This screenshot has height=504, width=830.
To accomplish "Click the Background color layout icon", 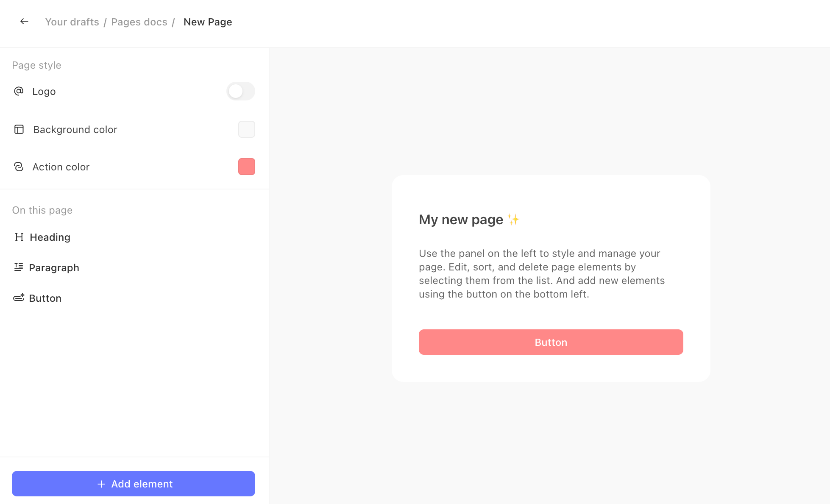I will pyautogui.click(x=19, y=129).
